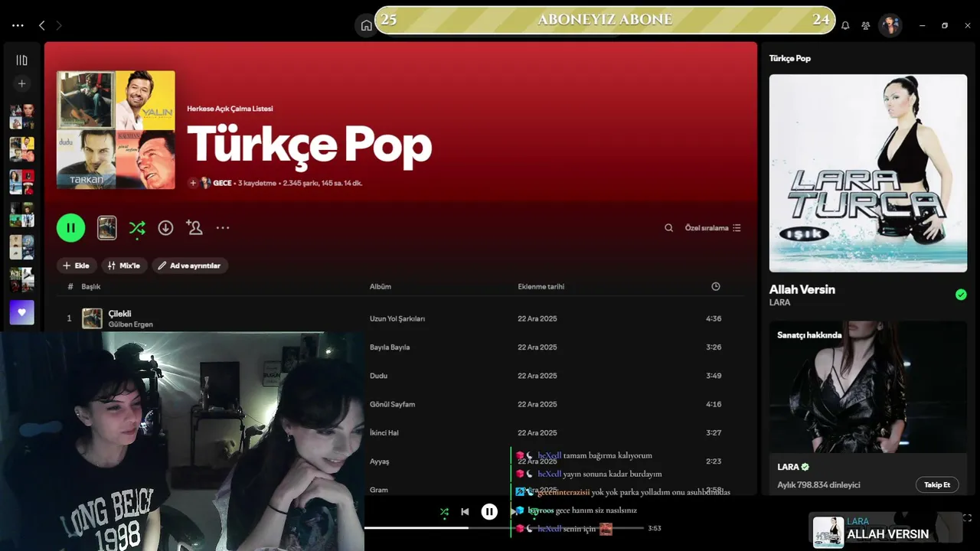Click the Türkçe Pop header in right panel

[x=790, y=58]
